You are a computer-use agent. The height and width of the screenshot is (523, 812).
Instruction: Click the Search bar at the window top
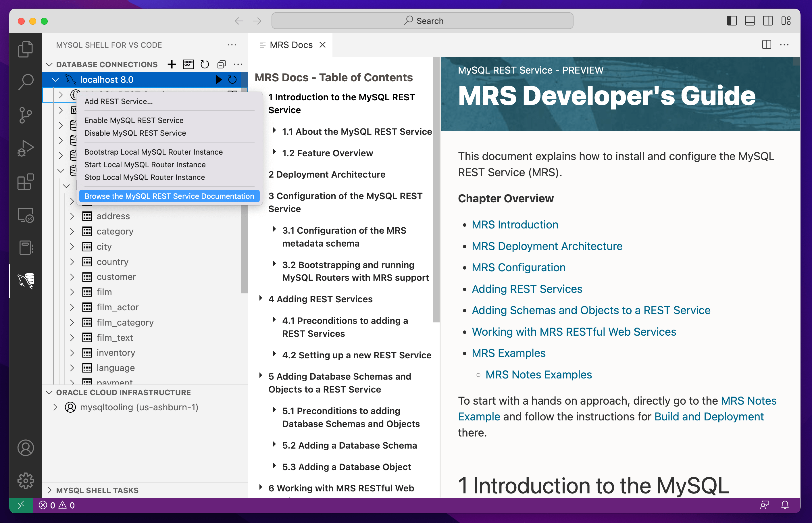(422, 20)
